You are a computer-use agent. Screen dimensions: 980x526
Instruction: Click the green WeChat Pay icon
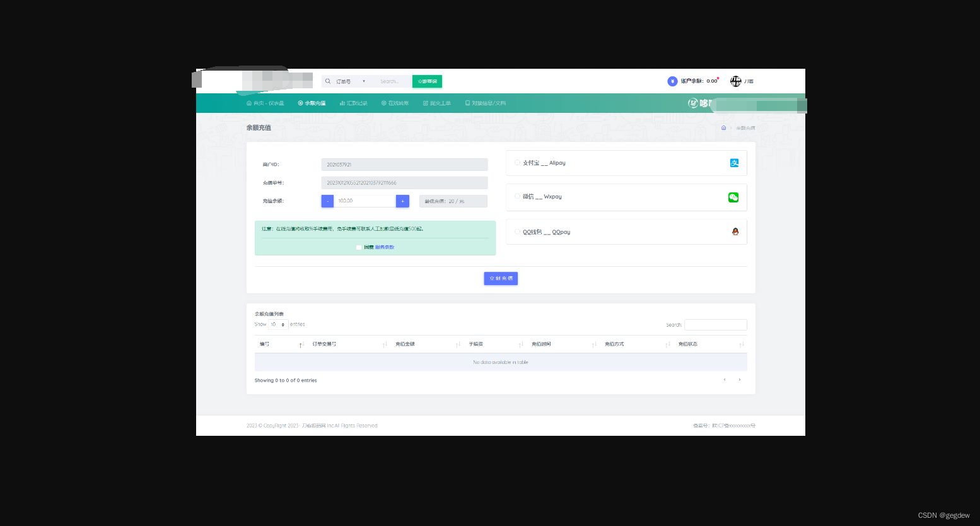point(733,197)
